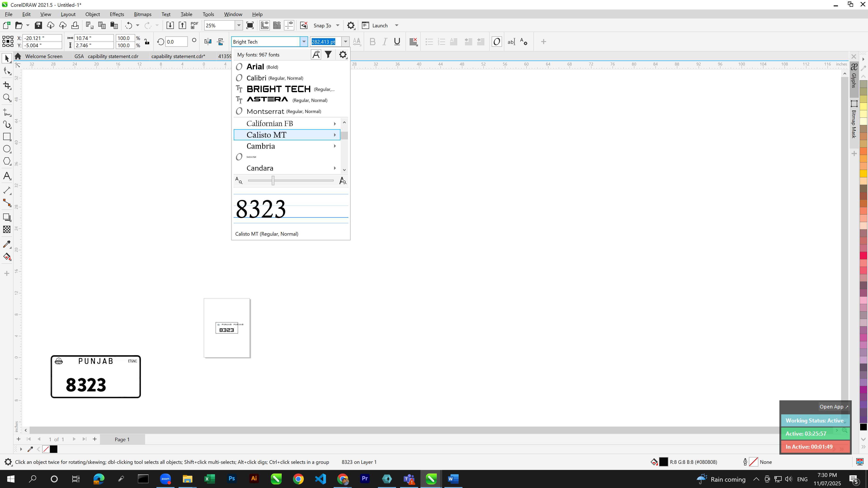Expand Cambria font styles arrow

(x=335, y=146)
